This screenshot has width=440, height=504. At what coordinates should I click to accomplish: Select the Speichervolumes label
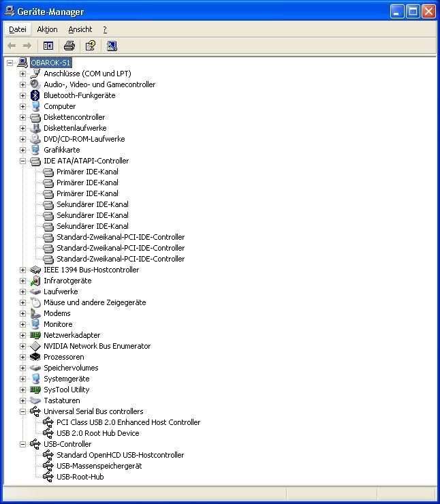pyautogui.click(x=71, y=368)
